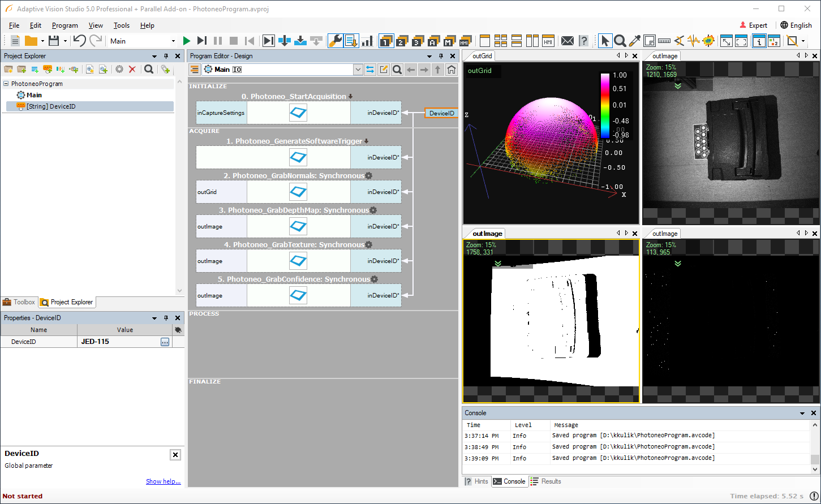The width and height of the screenshot is (821, 504).
Task: Expand the Main macrofilter combo box arrow
Action: 358,70
